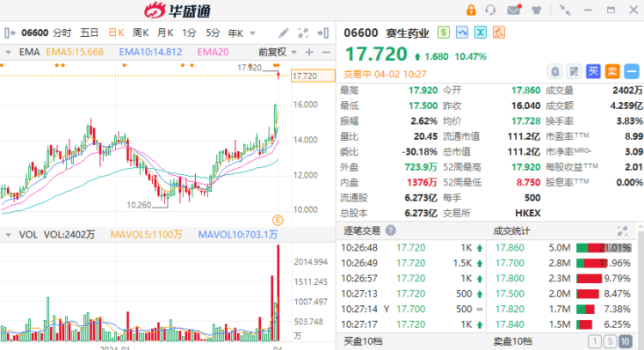Click the EMA10:14.812 label
This screenshot has height=350, width=644.
(150, 52)
